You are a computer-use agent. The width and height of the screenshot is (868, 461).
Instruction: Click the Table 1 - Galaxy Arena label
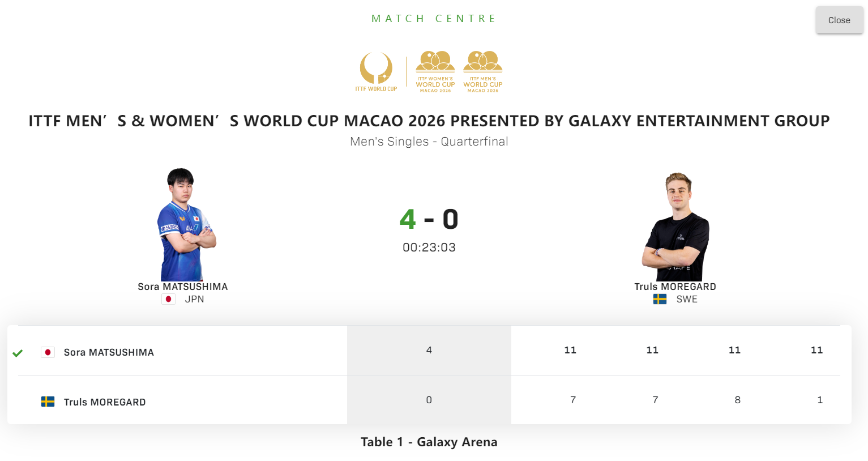click(429, 442)
